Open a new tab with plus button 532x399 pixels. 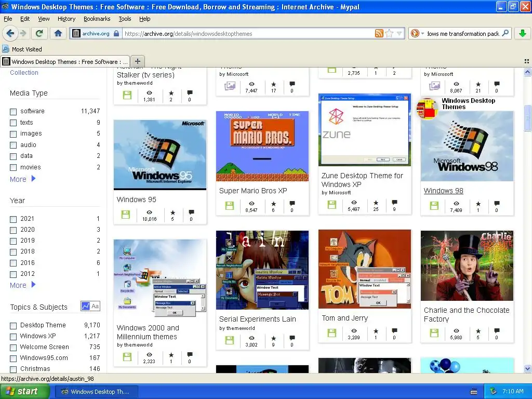[137, 61]
